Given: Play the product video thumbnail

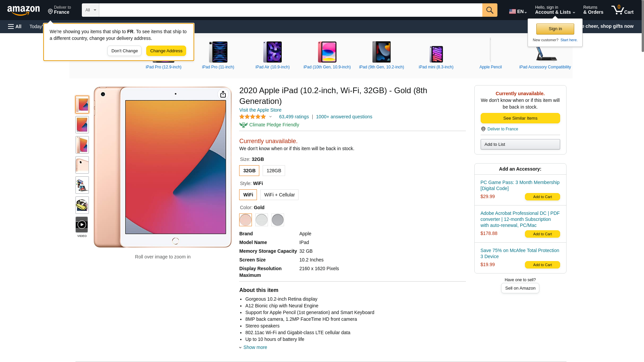Looking at the screenshot, I should tap(82, 225).
